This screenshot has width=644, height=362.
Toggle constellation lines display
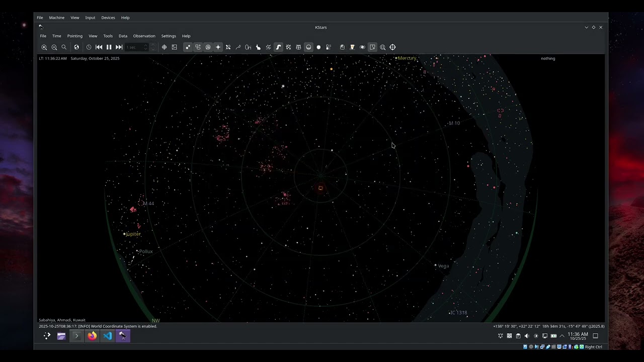238,47
